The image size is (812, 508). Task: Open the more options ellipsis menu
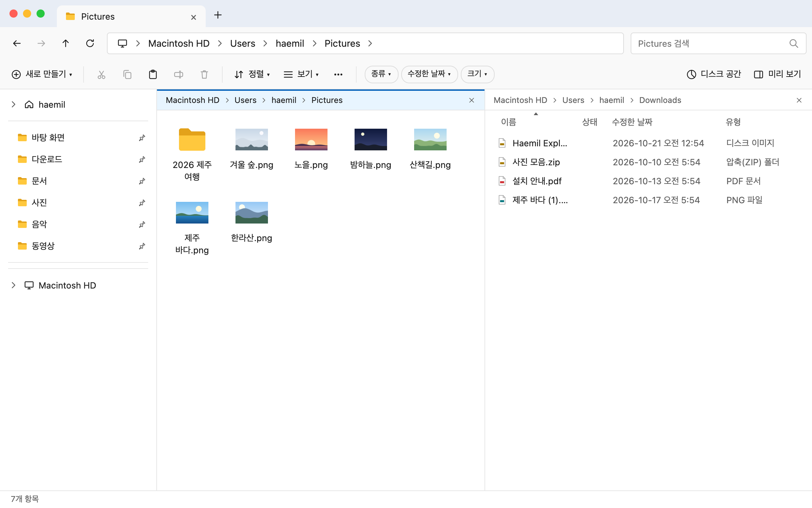point(338,75)
